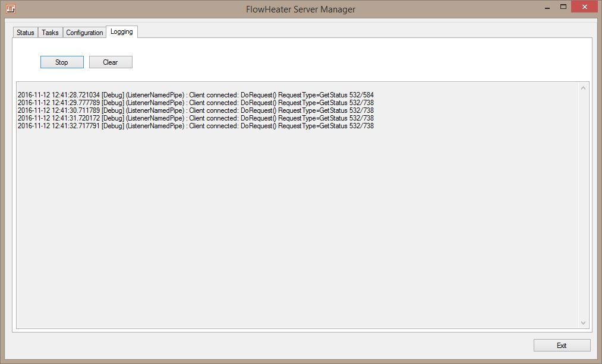Image resolution: width=602 pixels, height=364 pixels.
Task: Click the scrollbar up arrow icon
Action: (x=584, y=87)
